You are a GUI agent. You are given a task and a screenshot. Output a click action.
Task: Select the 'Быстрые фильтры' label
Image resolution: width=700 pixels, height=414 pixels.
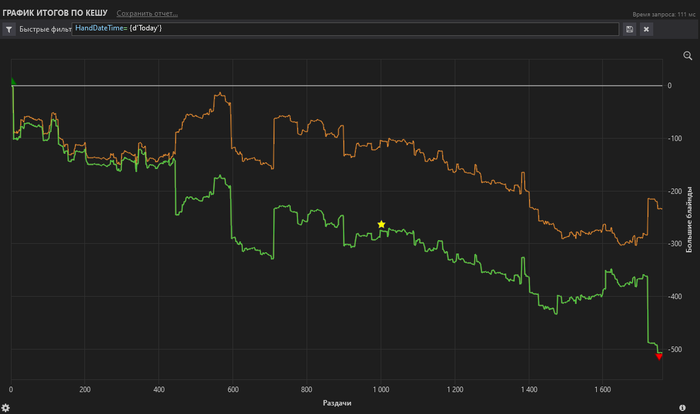click(45, 29)
